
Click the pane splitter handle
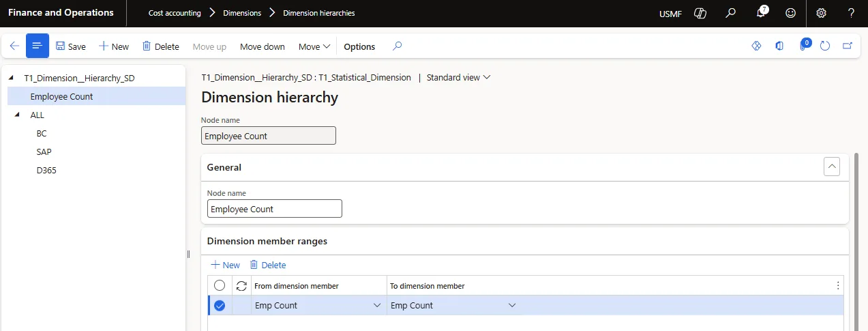click(x=188, y=254)
